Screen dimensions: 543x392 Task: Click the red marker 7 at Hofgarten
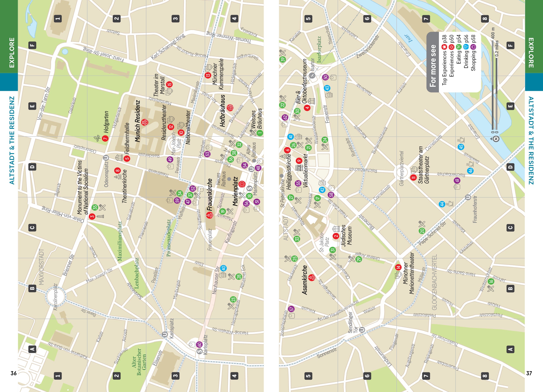pyautogui.click(x=105, y=138)
